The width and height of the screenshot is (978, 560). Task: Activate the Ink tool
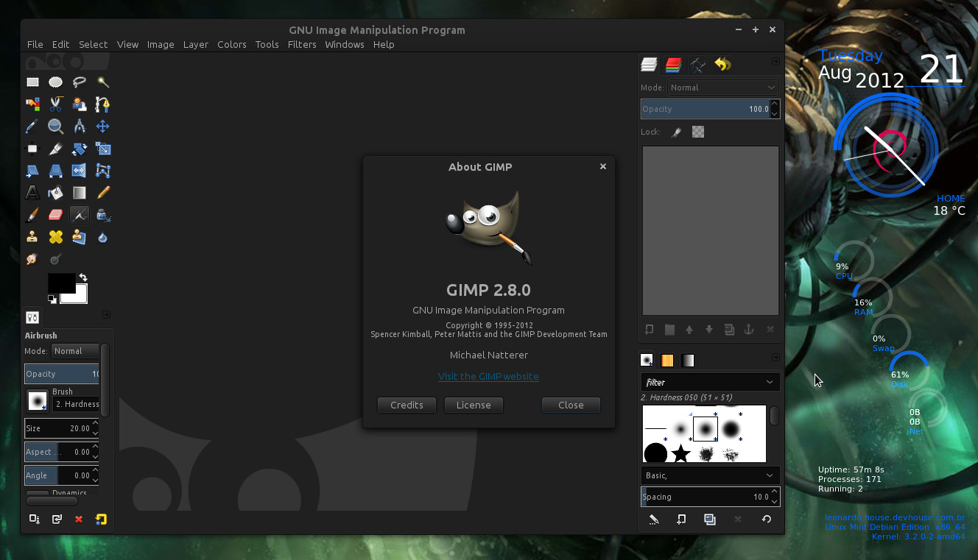pyautogui.click(x=103, y=215)
